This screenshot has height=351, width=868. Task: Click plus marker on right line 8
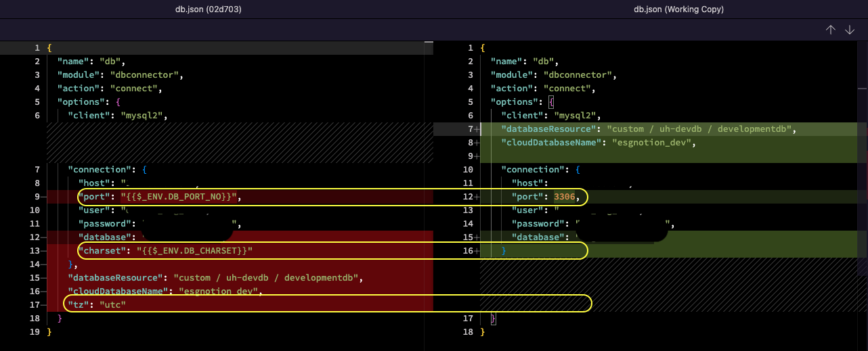(477, 143)
